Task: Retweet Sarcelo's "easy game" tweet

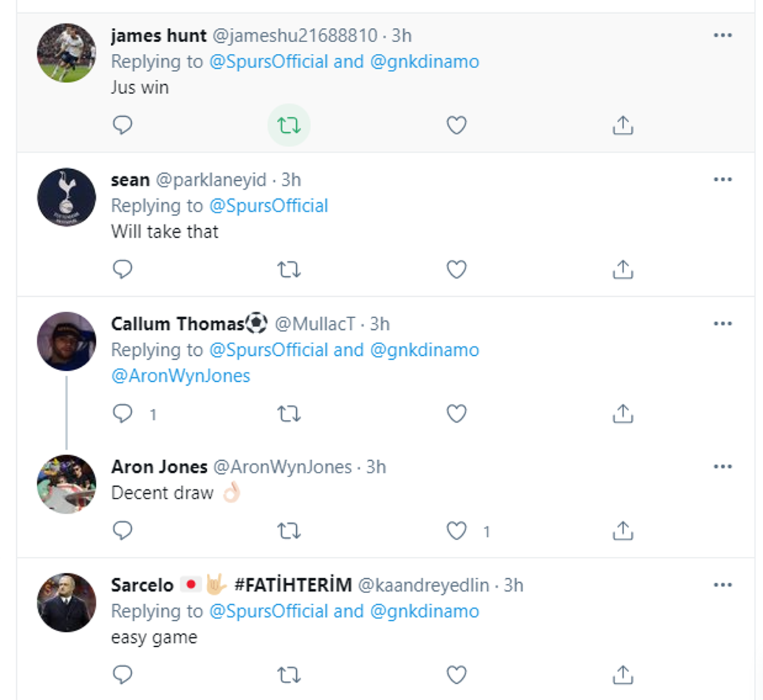Action: coord(289,675)
